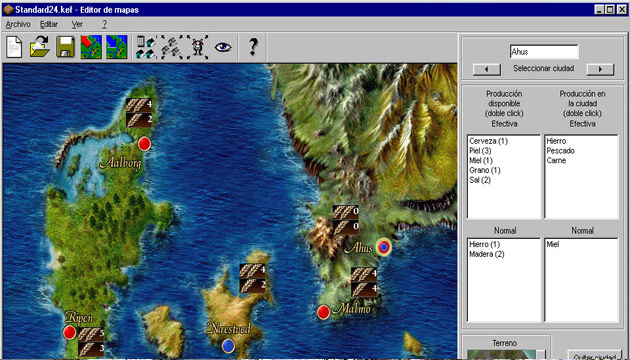The image size is (630, 360).
Task: Click the upper grain icon above Naestved showing 4
Action: click(x=253, y=271)
